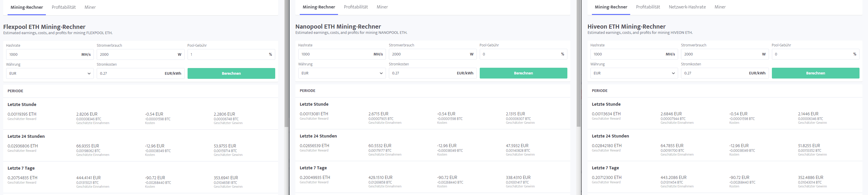Focus Pool-Gebühr field in Flexpool calculator

pos(231,55)
